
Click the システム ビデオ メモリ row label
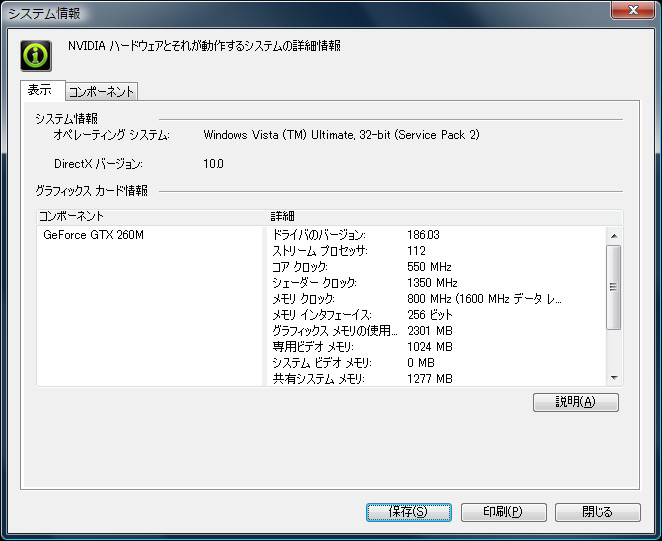[x=322, y=363]
